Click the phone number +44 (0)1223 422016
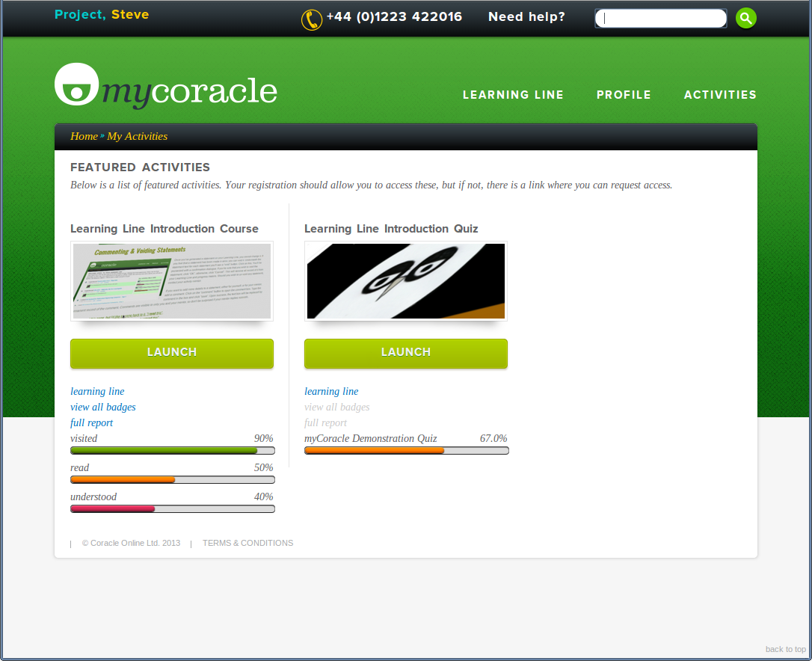The height and width of the screenshot is (661, 812). click(394, 17)
